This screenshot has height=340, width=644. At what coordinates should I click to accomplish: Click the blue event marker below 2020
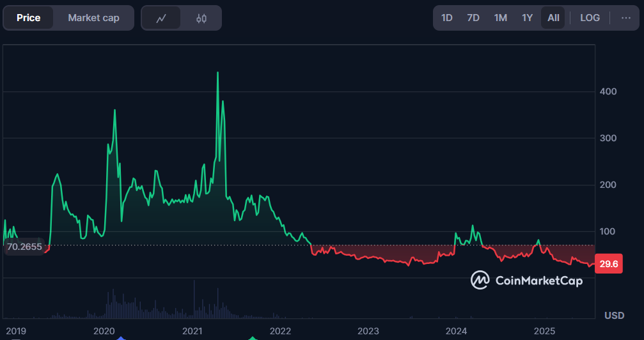point(121,338)
